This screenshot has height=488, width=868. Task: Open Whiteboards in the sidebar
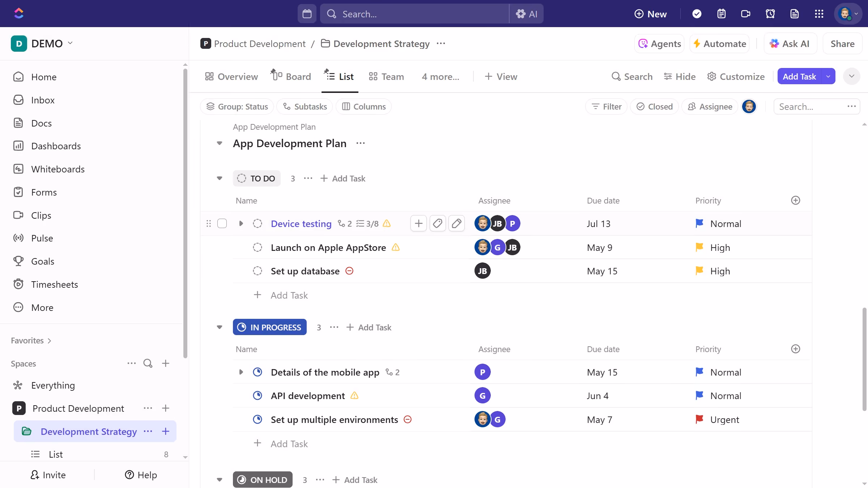click(x=48, y=169)
